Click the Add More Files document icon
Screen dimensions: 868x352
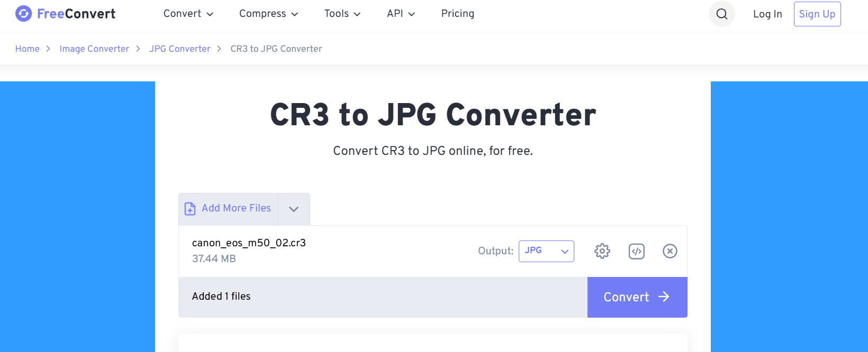pyautogui.click(x=189, y=208)
